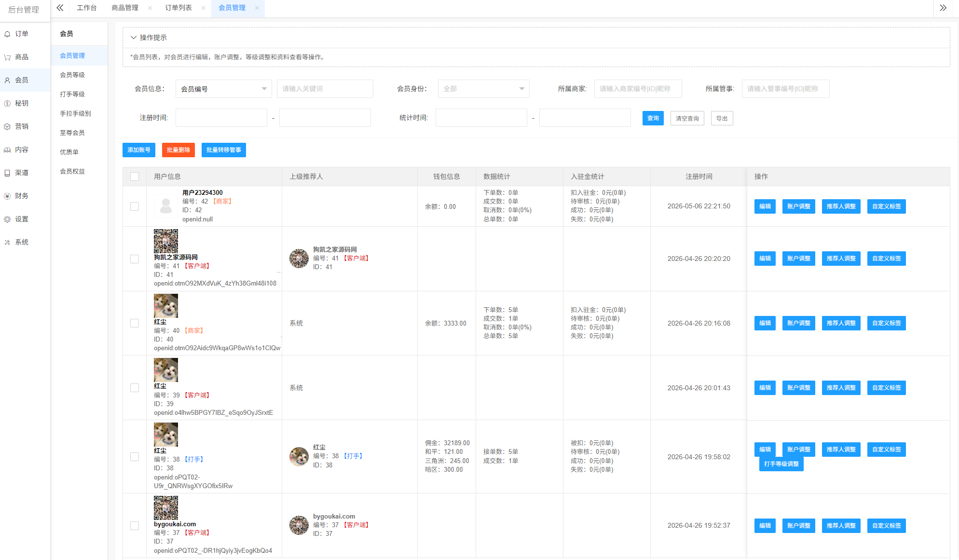Image resolution: width=959 pixels, height=560 pixels.
Task: Check the row for 用户23294300
Action: tap(135, 206)
